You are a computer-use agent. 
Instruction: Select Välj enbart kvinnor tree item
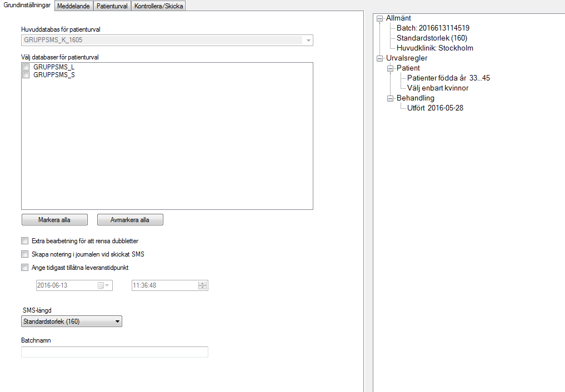coord(437,88)
